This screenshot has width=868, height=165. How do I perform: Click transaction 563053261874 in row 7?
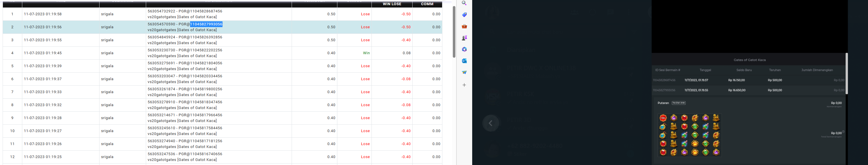point(161,89)
